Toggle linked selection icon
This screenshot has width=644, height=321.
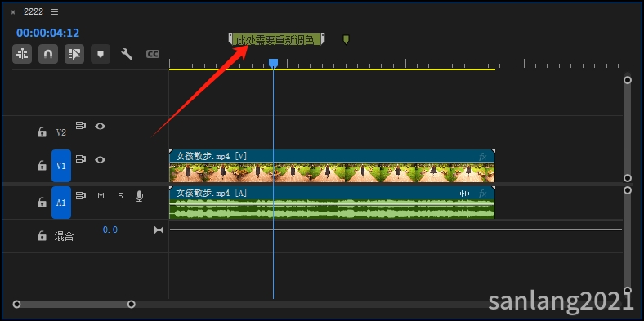click(74, 54)
